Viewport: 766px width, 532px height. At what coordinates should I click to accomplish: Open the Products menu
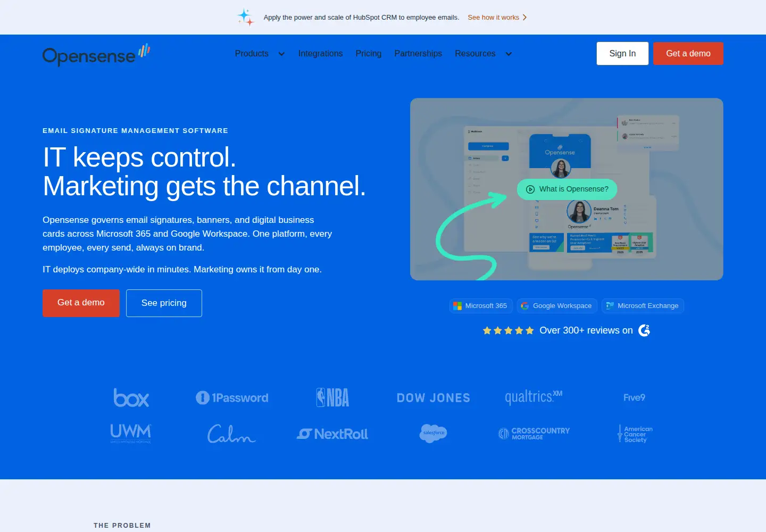(x=252, y=54)
